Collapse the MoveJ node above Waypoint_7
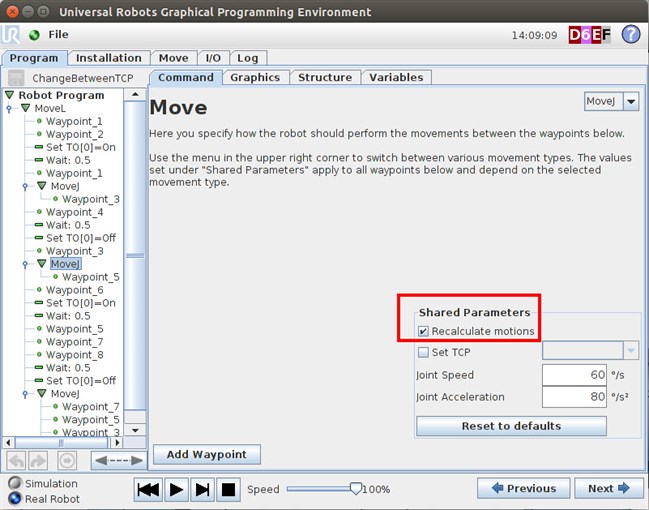Viewport: 649px width, 510px height. (x=42, y=393)
